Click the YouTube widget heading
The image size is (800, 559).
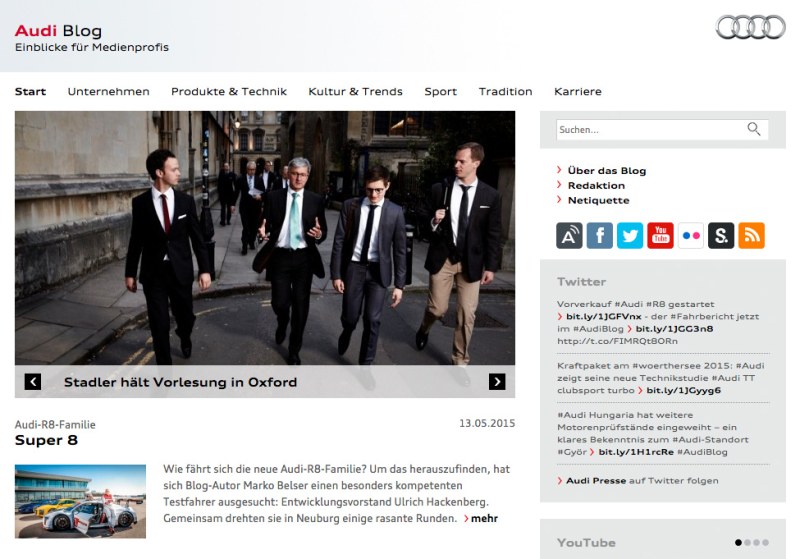coord(586,543)
